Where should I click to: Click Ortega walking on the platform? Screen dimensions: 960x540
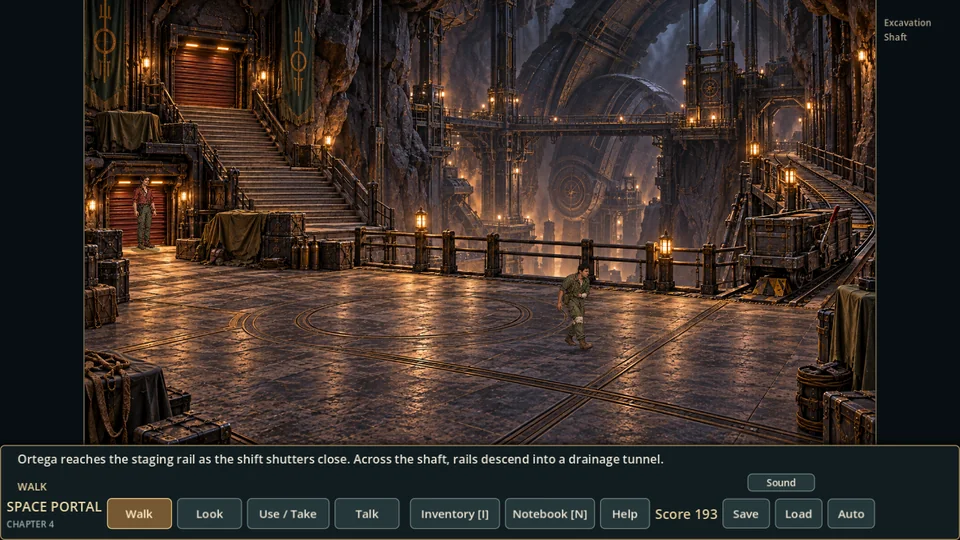576,306
